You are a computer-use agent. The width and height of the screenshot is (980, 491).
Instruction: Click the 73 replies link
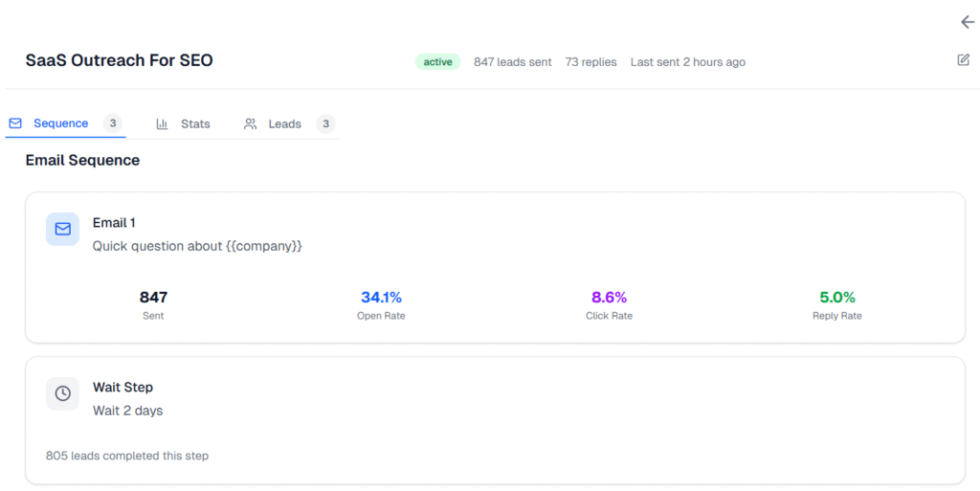click(590, 62)
